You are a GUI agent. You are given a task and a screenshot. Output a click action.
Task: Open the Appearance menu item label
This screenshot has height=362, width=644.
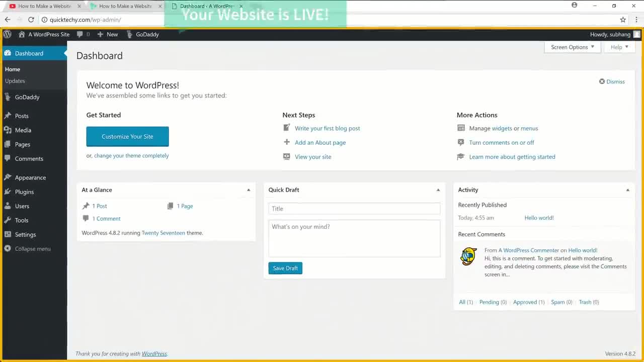30,177
